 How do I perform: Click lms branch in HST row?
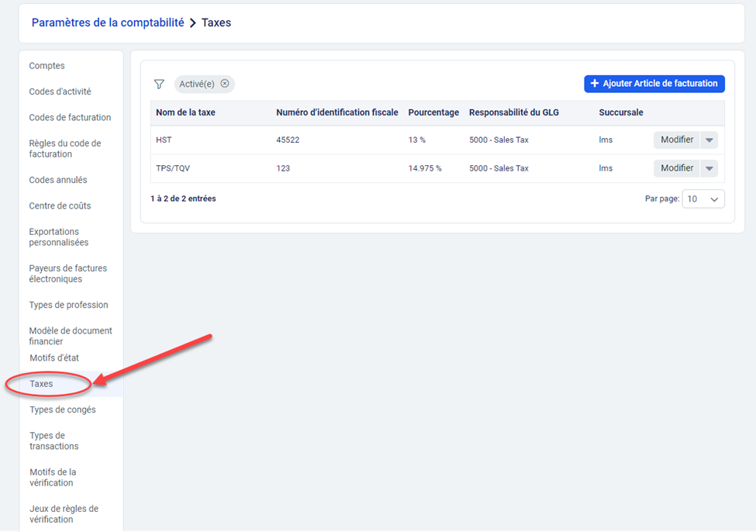click(606, 140)
